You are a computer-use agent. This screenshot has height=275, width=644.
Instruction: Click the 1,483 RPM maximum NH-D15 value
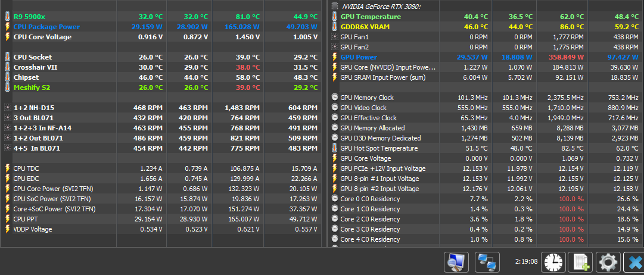coord(242,108)
